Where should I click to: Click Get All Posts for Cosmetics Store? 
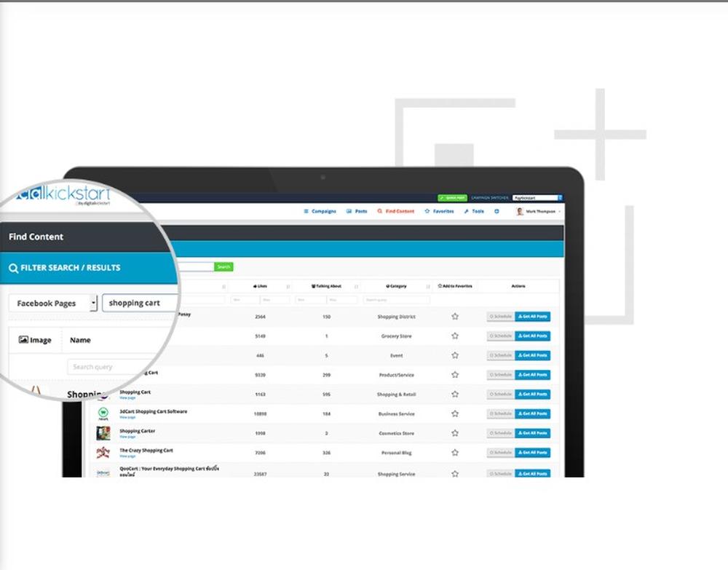tap(533, 433)
